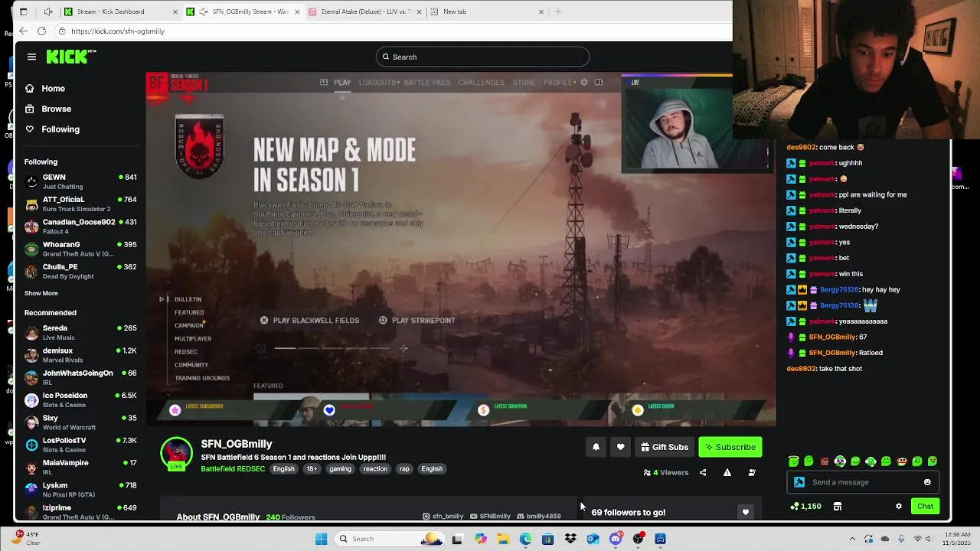The image size is (980, 551).
Task: Select the last emote in quick emote row
Action: coord(933,461)
